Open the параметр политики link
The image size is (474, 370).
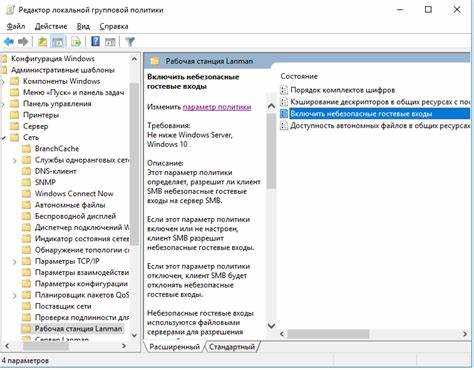tap(217, 107)
